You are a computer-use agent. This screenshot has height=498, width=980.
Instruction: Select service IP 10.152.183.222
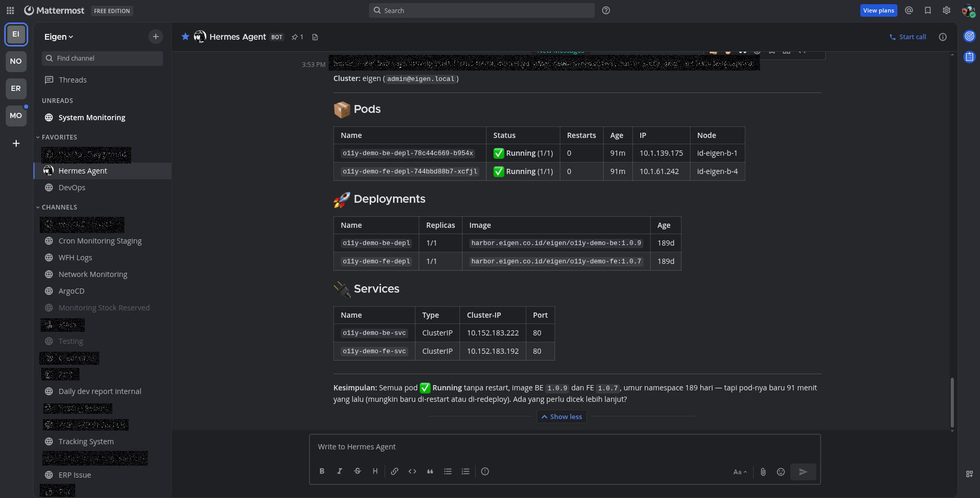(493, 333)
